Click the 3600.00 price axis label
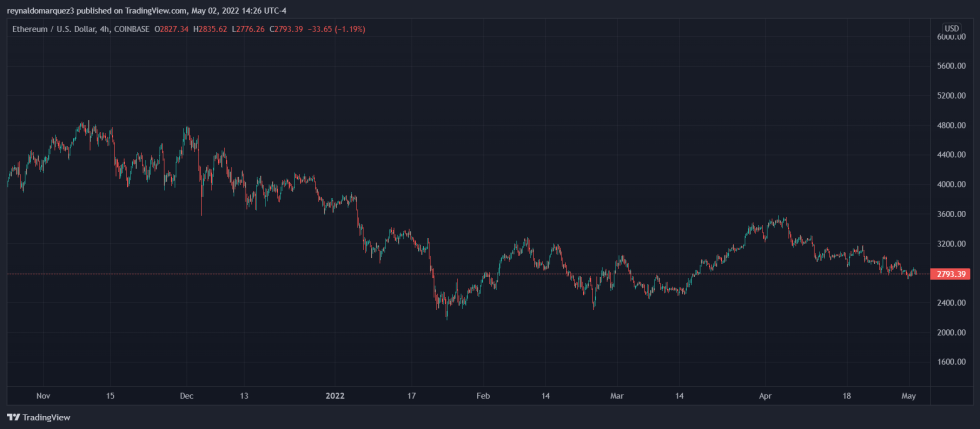 (x=951, y=214)
